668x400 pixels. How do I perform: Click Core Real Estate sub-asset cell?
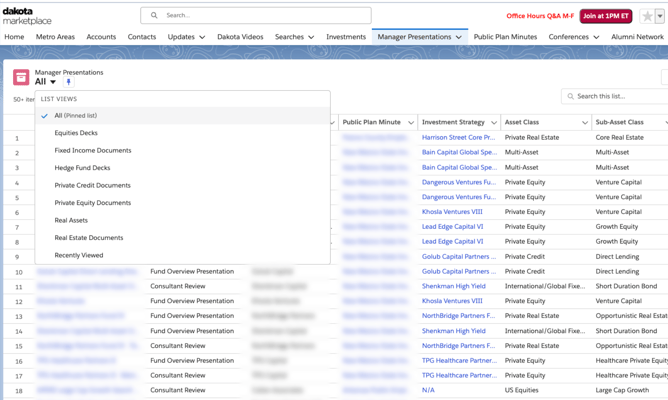point(619,138)
